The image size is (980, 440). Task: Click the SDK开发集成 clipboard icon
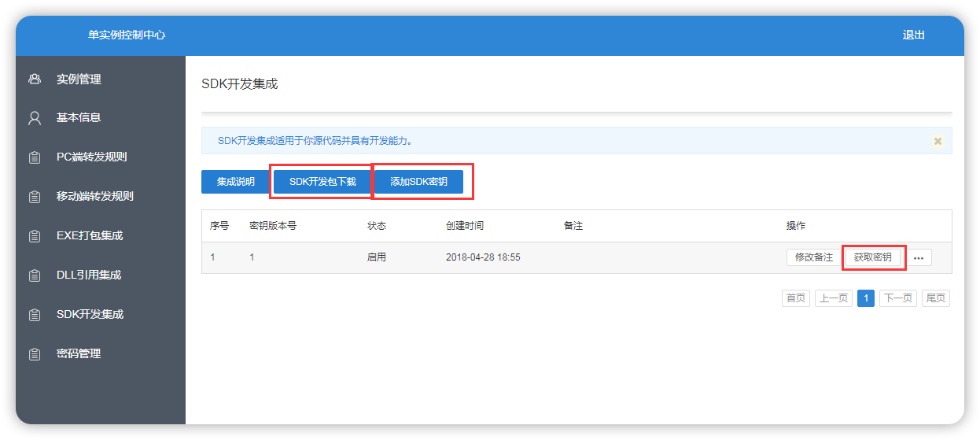[35, 315]
